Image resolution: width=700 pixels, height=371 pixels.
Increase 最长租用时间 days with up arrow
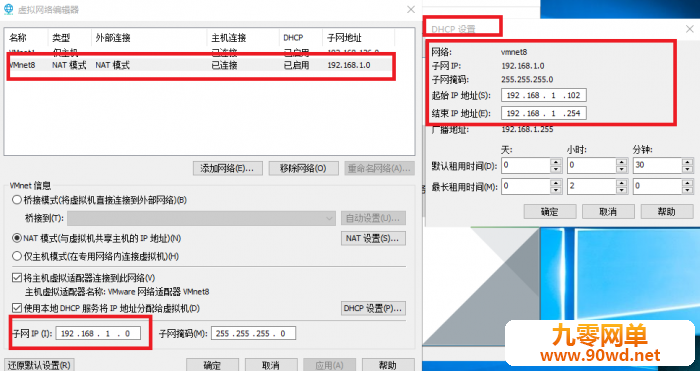pos(556,182)
